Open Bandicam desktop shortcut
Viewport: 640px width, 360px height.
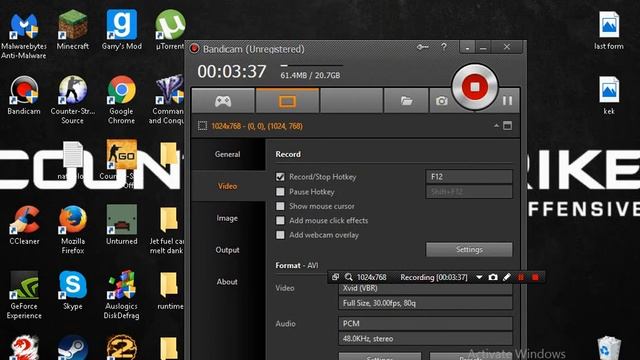24,96
